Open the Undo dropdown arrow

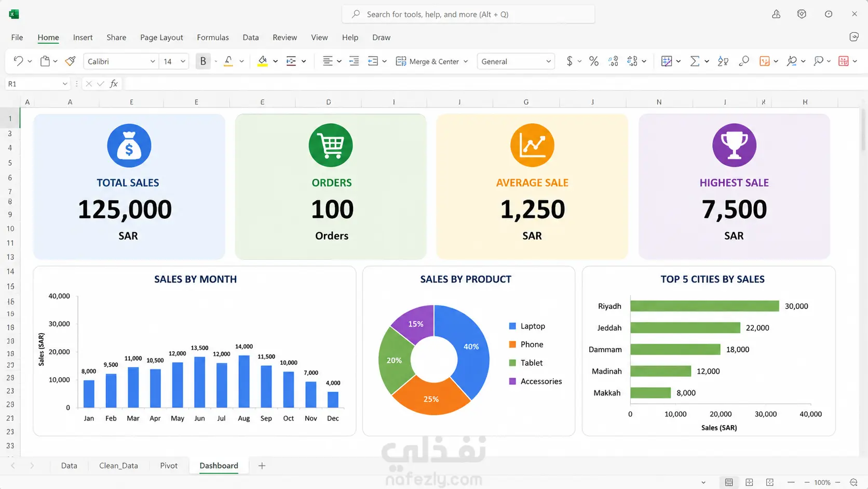[x=30, y=61]
